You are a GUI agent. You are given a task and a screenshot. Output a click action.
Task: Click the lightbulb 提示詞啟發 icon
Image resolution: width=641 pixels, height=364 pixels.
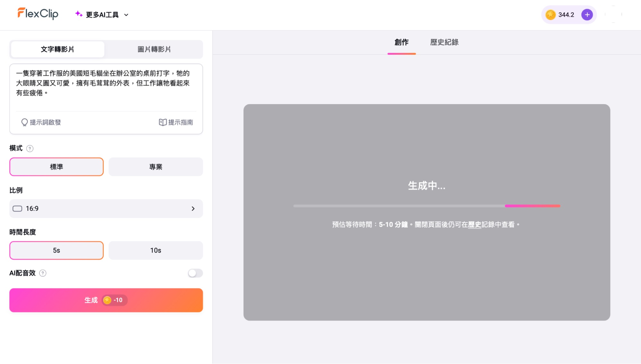coord(24,122)
